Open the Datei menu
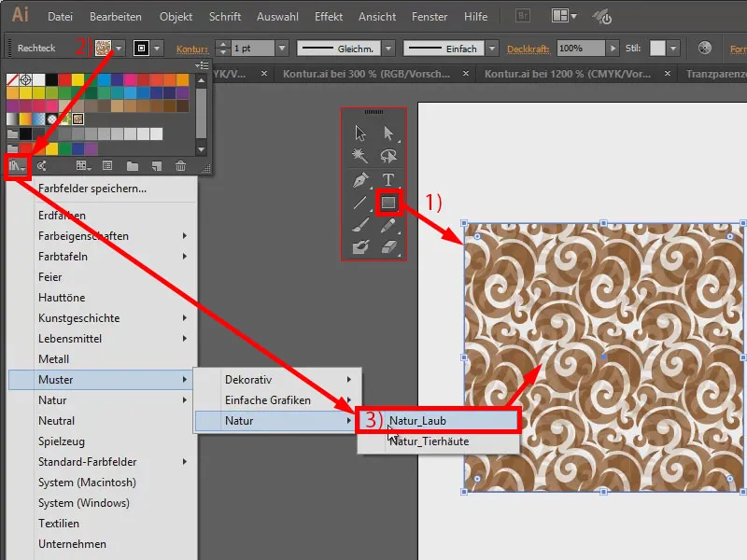Image resolution: width=747 pixels, height=560 pixels. tap(60, 17)
